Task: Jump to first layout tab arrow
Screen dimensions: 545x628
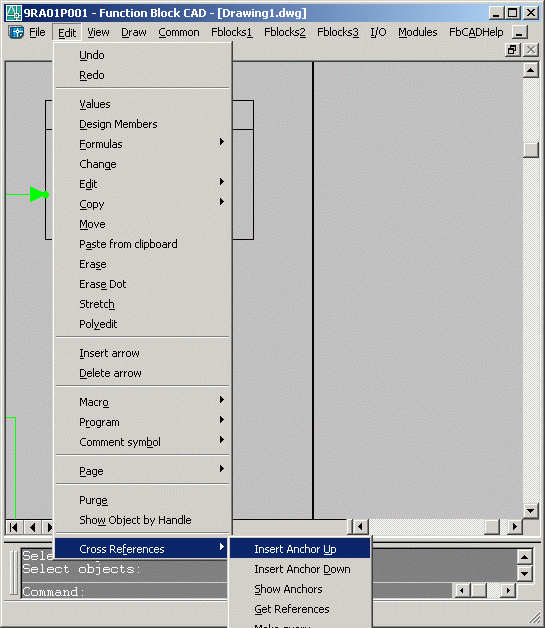Action: tap(14, 527)
